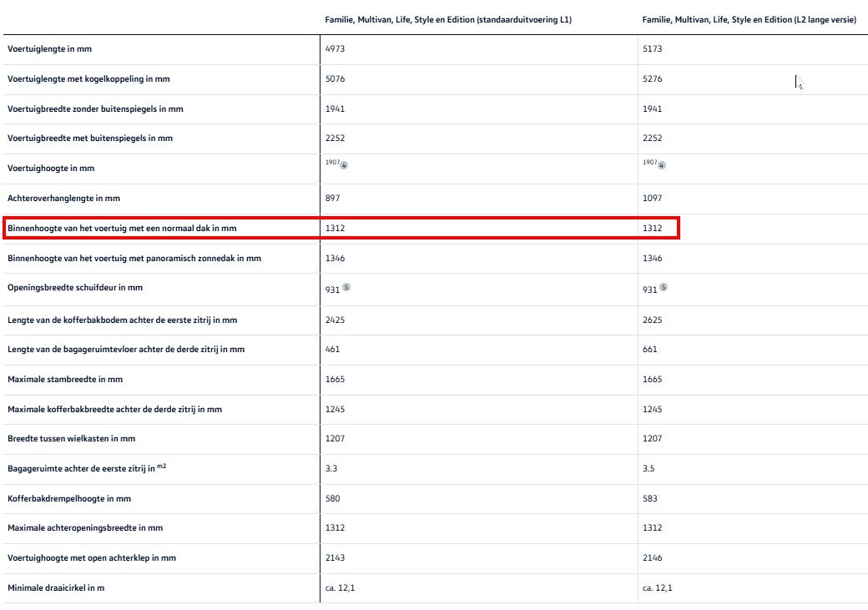
Task: Select 'Breedte tussen wielkasten in mm' label
Action: (71, 439)
